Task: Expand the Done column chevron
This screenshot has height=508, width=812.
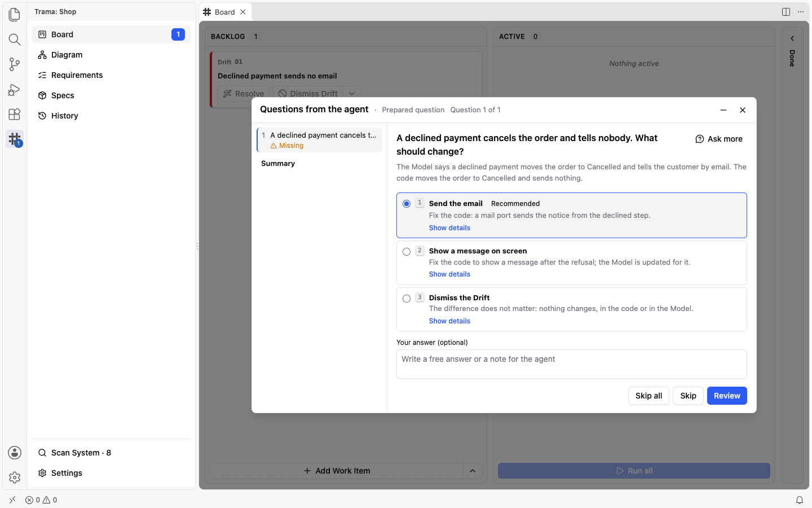Action: tap(792, 38)
